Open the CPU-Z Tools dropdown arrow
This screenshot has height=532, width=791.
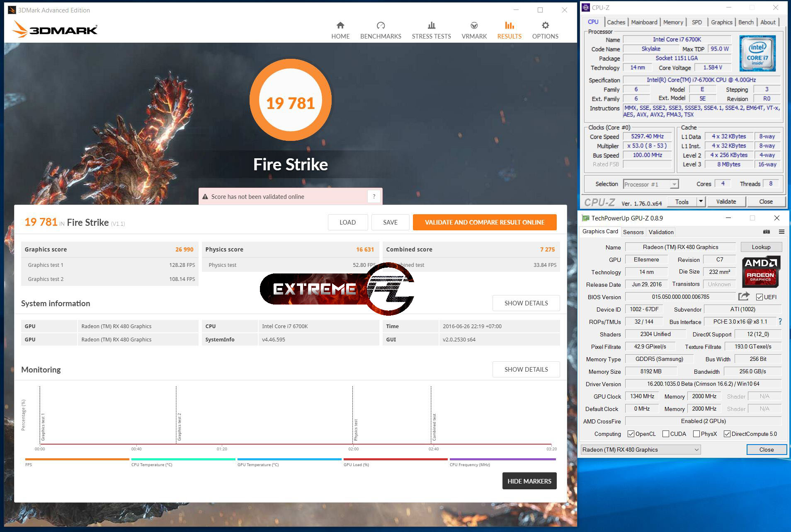point(701,202)
